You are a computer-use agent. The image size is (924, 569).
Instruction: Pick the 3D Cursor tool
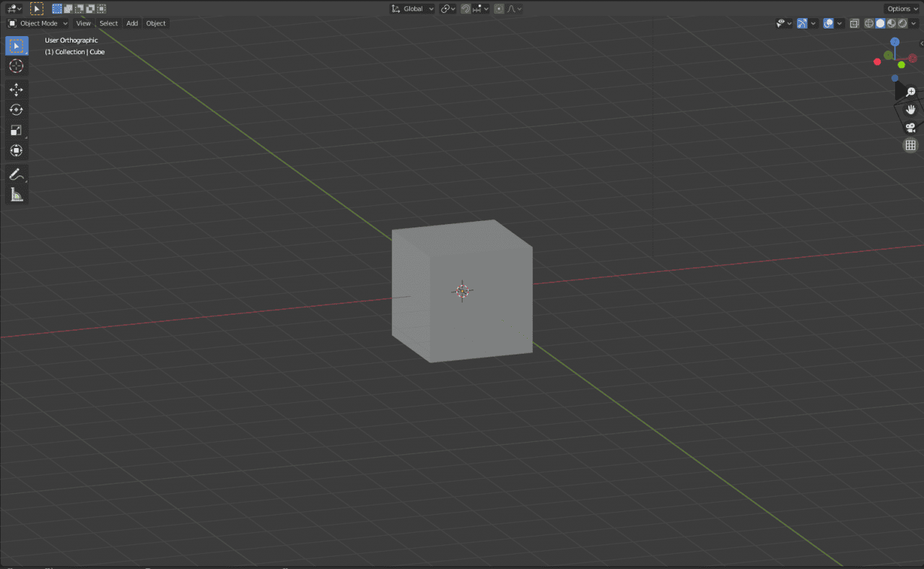[x=17, y=66]
